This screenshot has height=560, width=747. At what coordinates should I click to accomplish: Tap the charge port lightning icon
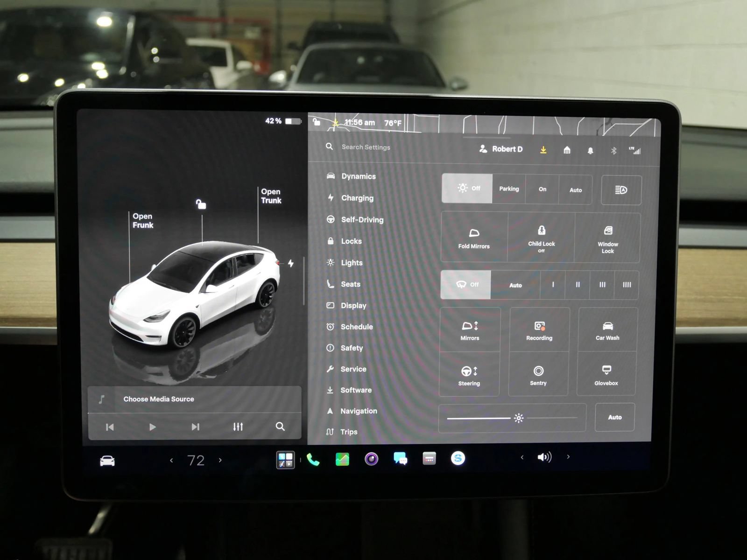click(x=290, y=263)
